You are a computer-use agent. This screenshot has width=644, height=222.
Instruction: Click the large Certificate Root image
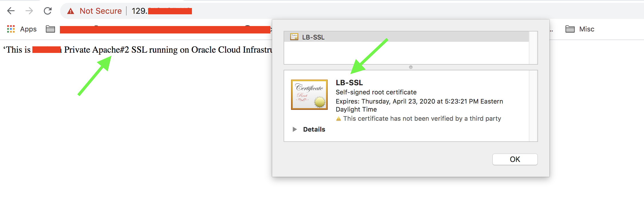point(309,95)
